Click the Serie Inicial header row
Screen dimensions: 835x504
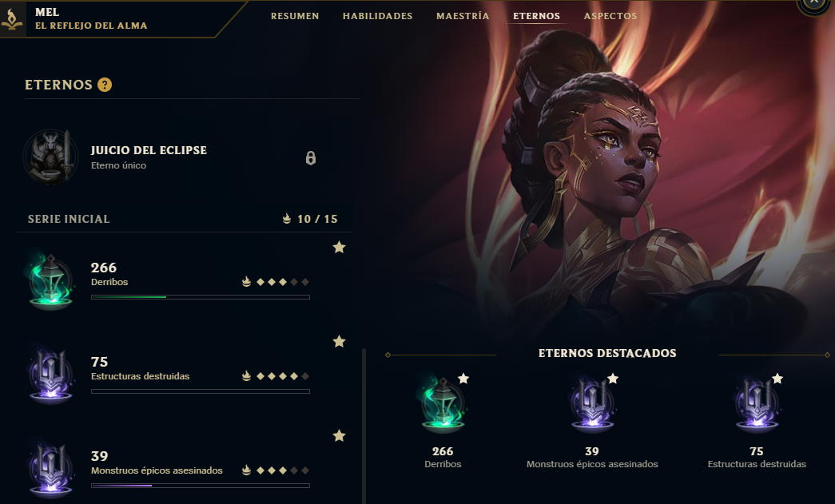click(x=185, y=219)
